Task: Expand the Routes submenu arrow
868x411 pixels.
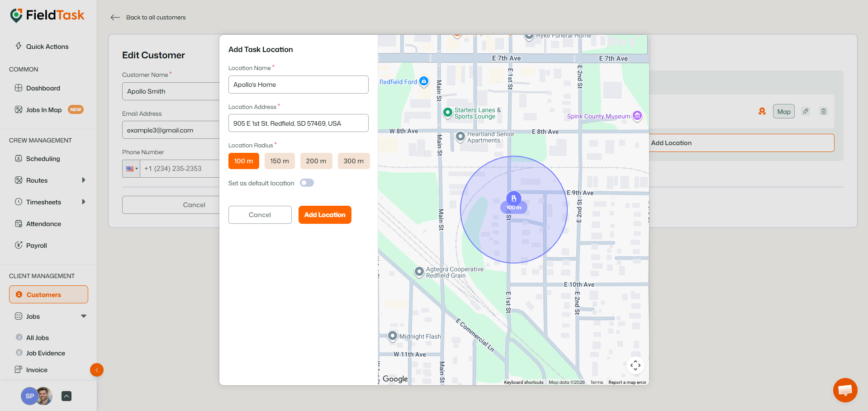Action: pos(84,180)
